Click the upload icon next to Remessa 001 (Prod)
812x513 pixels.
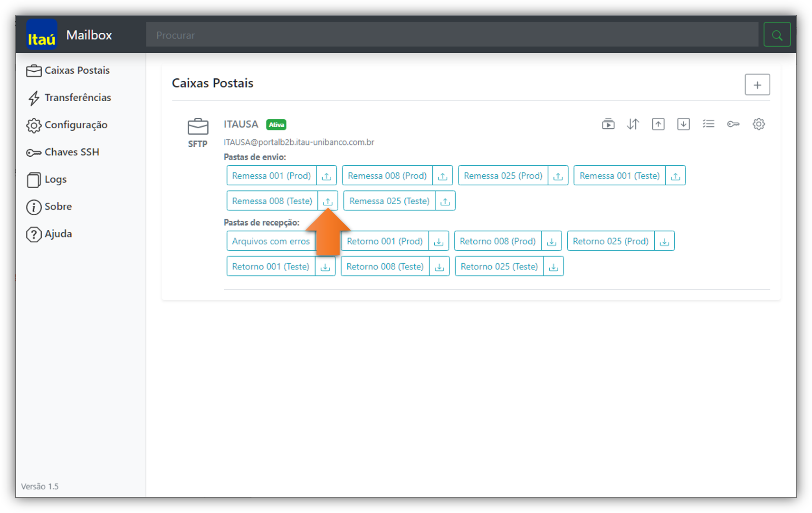tap(326, 176)
